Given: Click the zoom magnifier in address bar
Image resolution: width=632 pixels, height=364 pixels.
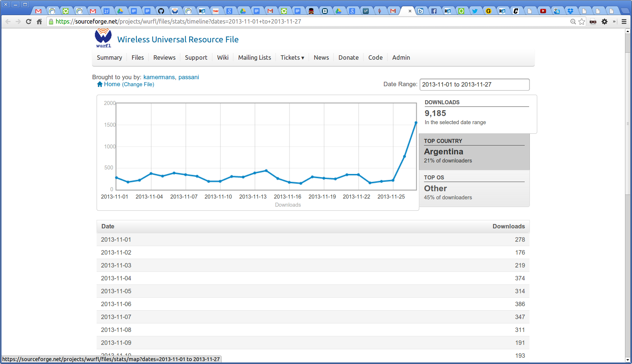Looking at the screenshot, I should (573, 22).
